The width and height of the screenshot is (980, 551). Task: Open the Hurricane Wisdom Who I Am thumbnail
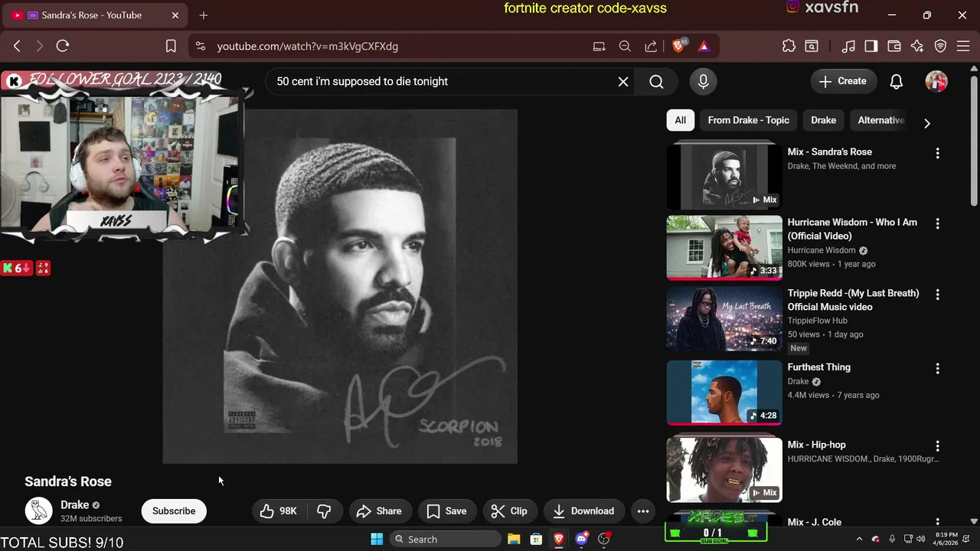pos(724,248)
